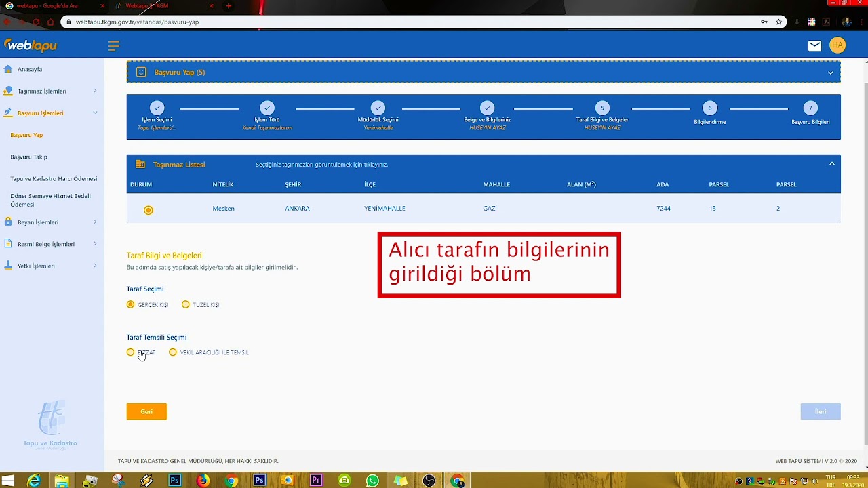The width and height of the screenshot is (868, 488).
Task: Select step 6 Bilgilendirme circle
Action: click(709, 108)
